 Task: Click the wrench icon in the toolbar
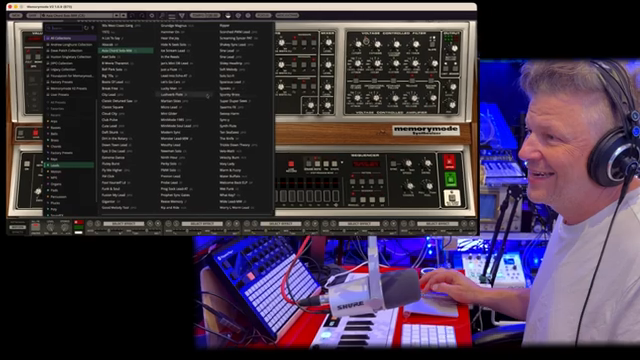(x=162, y=16)
